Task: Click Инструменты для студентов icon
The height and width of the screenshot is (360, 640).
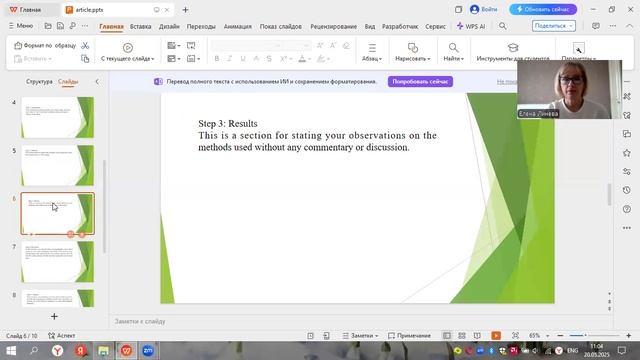Action: tap(513, 48)
